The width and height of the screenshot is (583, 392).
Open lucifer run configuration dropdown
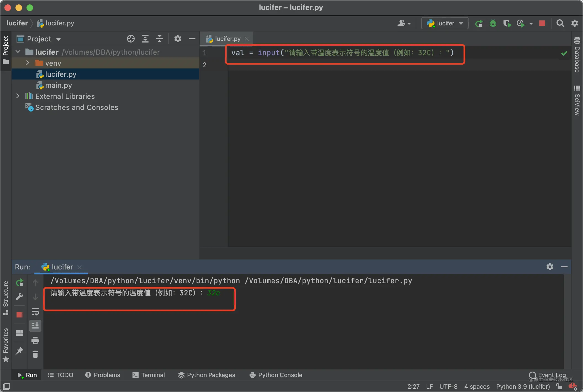click(445, 23)
